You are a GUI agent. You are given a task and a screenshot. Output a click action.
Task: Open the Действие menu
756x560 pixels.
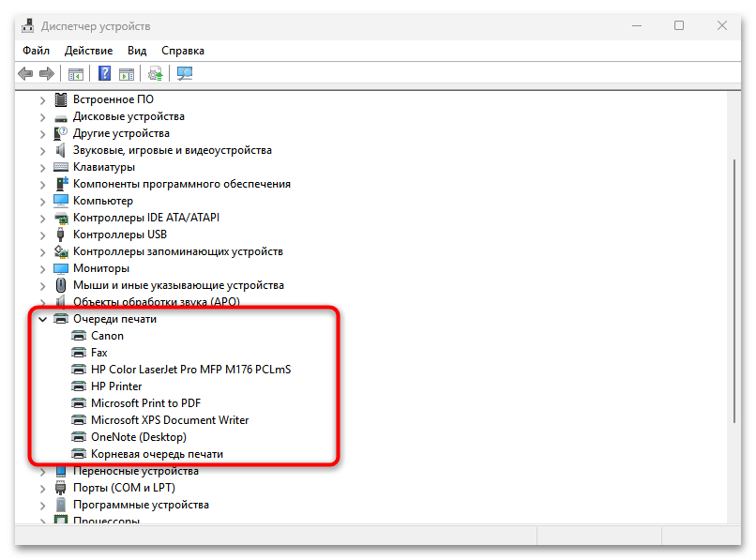coord(89,51)
